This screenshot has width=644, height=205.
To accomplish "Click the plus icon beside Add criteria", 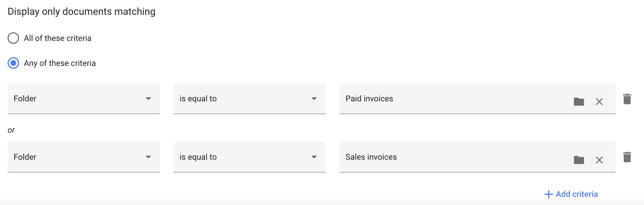I will [x=548, y=194].
